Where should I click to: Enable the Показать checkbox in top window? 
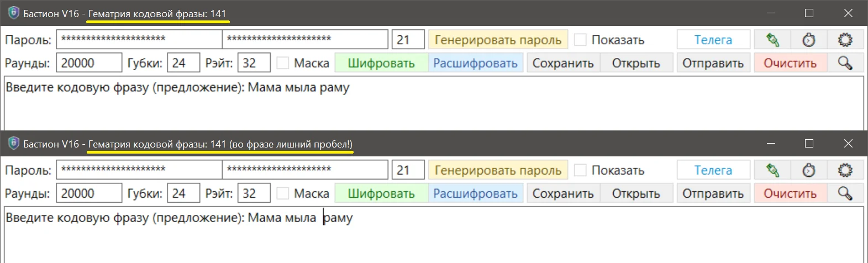pos(580,40)
